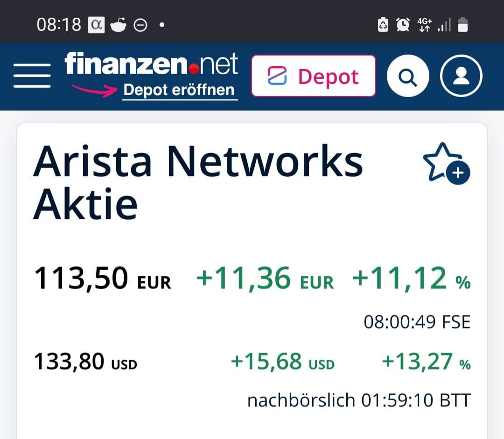The height and width of the screenshot is (439, 504).
Task: Open the search magnifier icon
Action: 408,77
